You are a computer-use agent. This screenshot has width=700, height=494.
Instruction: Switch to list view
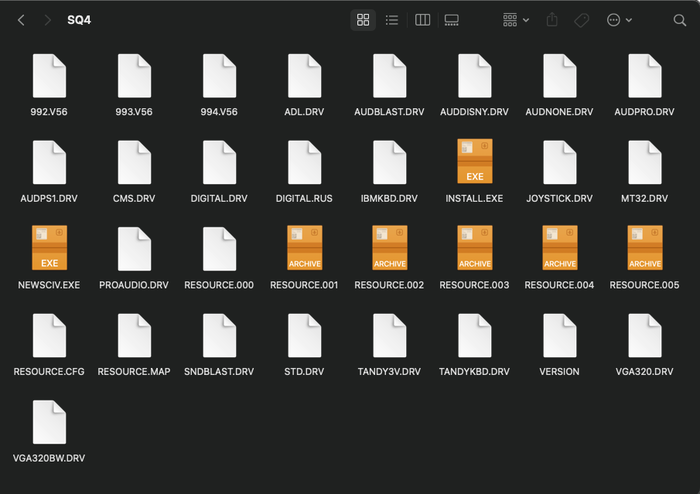click(x=392, y=20)
